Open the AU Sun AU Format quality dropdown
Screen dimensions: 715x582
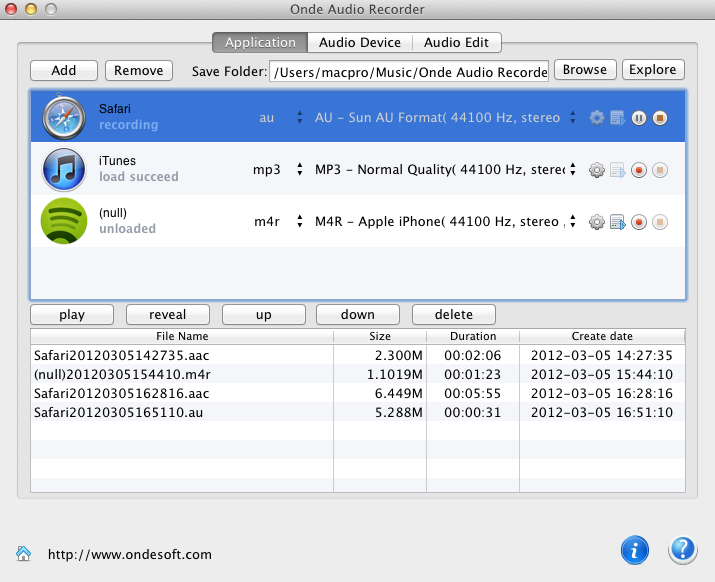point(573,117)
